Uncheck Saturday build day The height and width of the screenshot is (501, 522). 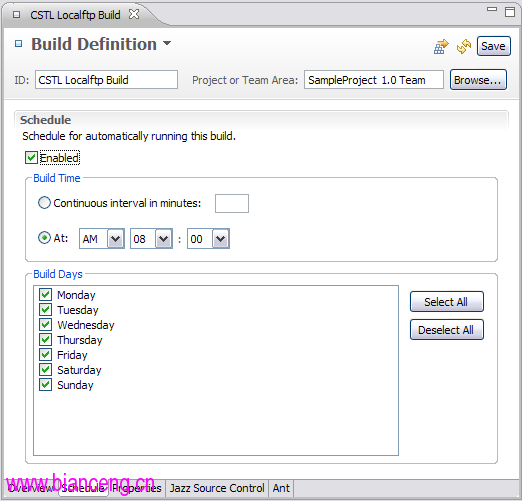(x=45, y=369)
